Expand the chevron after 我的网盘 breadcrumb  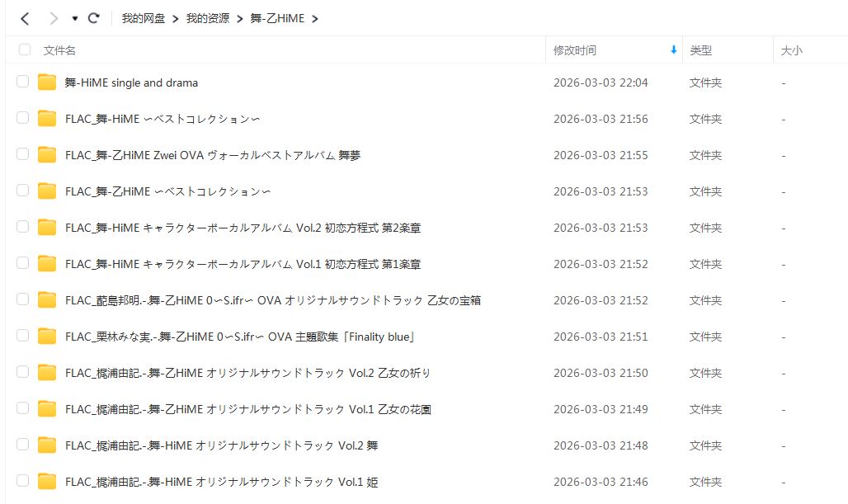pos(175,19)
